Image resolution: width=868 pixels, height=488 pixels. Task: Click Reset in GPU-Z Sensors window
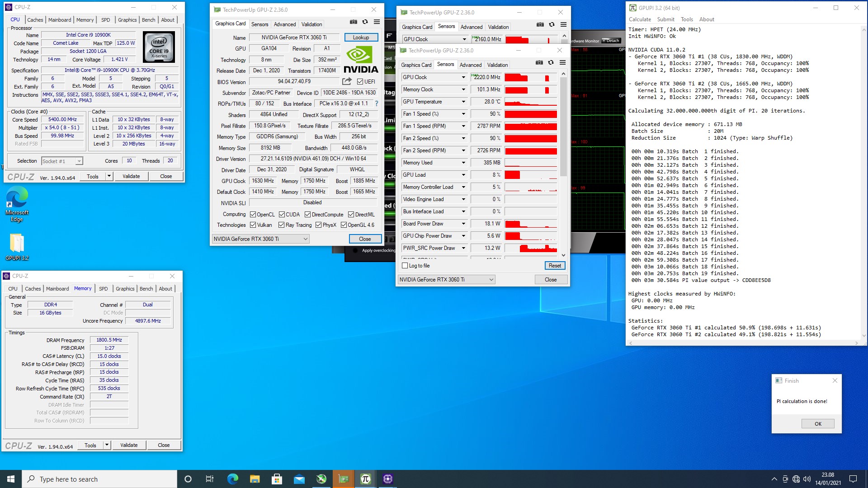pos(555,266)
